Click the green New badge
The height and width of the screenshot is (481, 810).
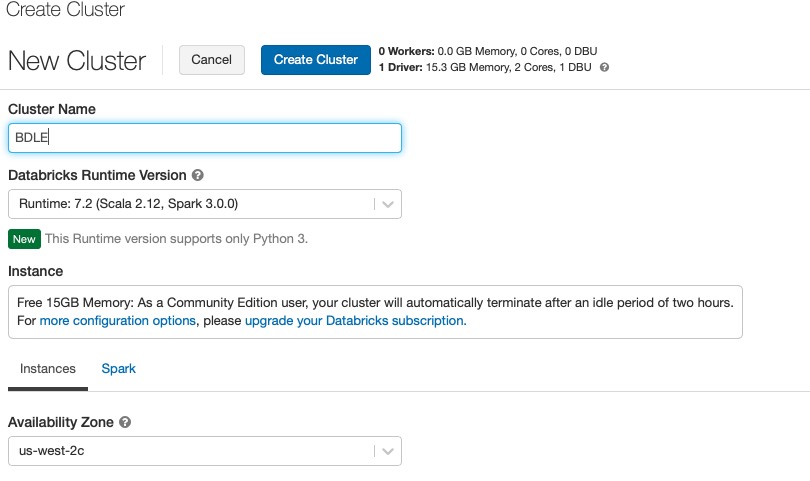(24, 239)
